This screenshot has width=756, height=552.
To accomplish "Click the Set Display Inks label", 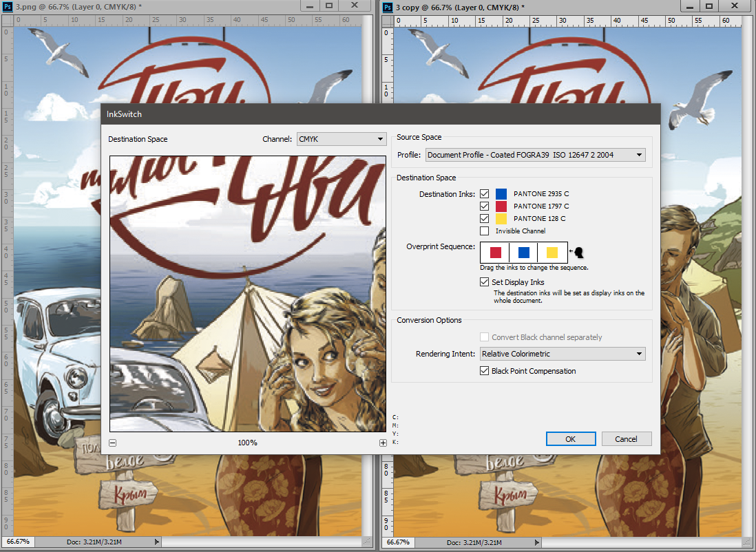I will (x=518, y=282).
